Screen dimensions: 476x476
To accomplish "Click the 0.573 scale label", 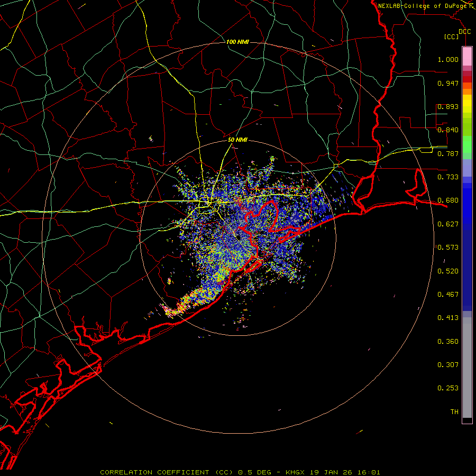I will (448, 248).
